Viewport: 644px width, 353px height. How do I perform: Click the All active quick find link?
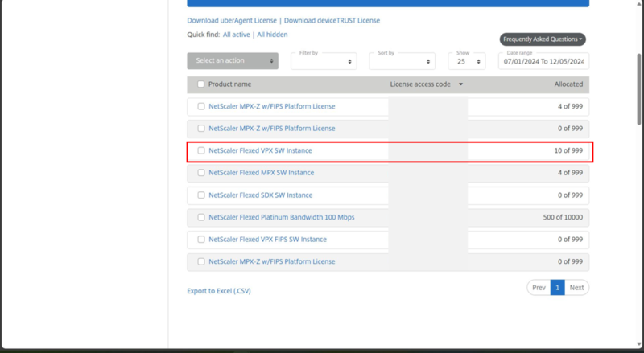tap(236, 35)
